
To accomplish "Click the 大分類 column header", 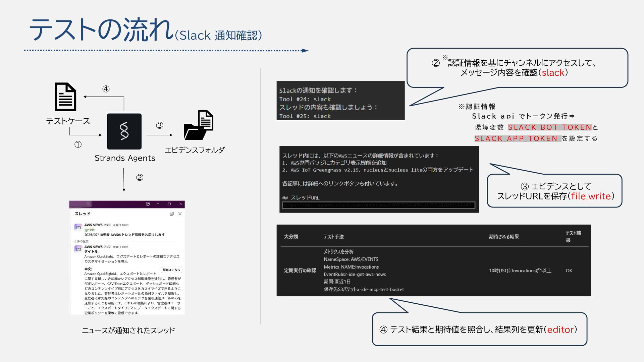I will (291, 237).
